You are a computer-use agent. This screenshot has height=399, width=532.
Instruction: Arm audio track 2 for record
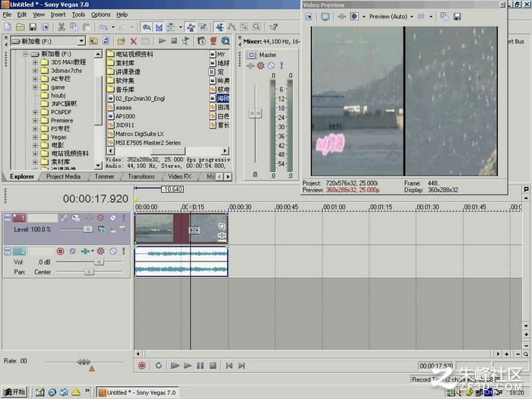pyautogui.click(x=60, y=251)
